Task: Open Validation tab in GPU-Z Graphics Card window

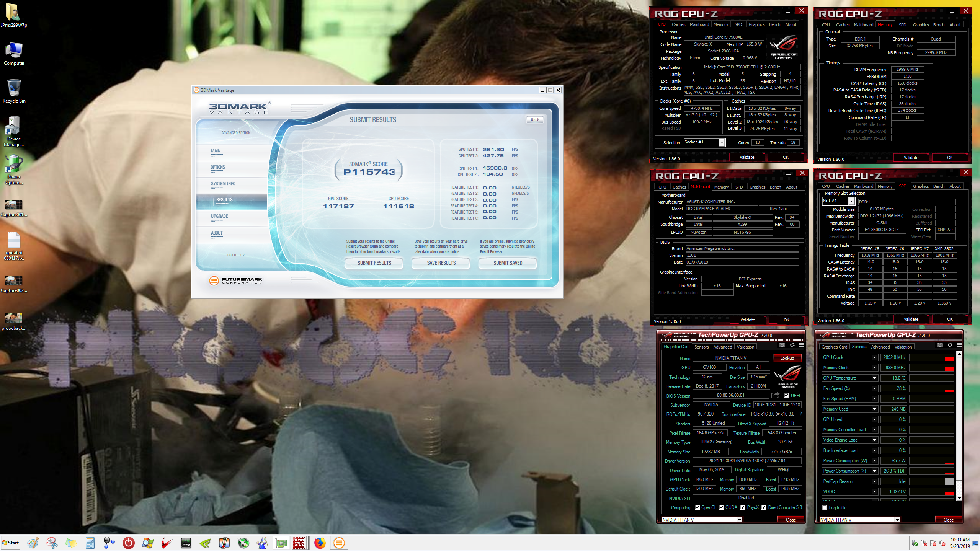Action: click(x=745, y=347)
